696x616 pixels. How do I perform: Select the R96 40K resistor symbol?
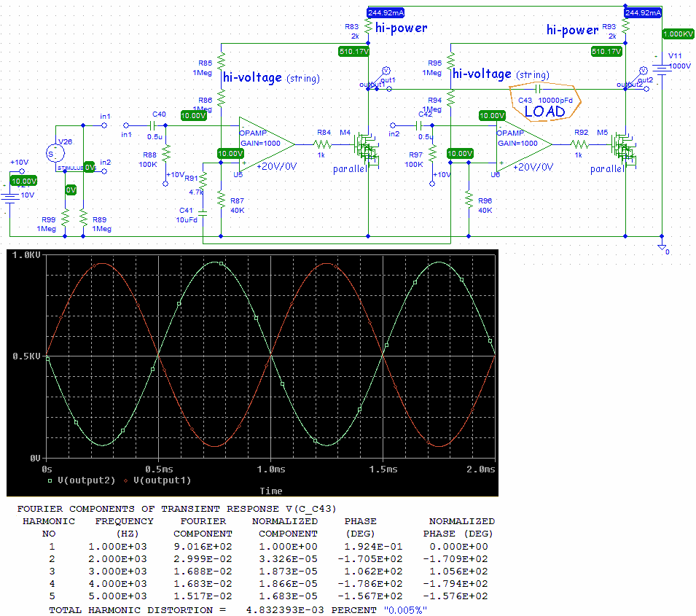coord(469,198)
